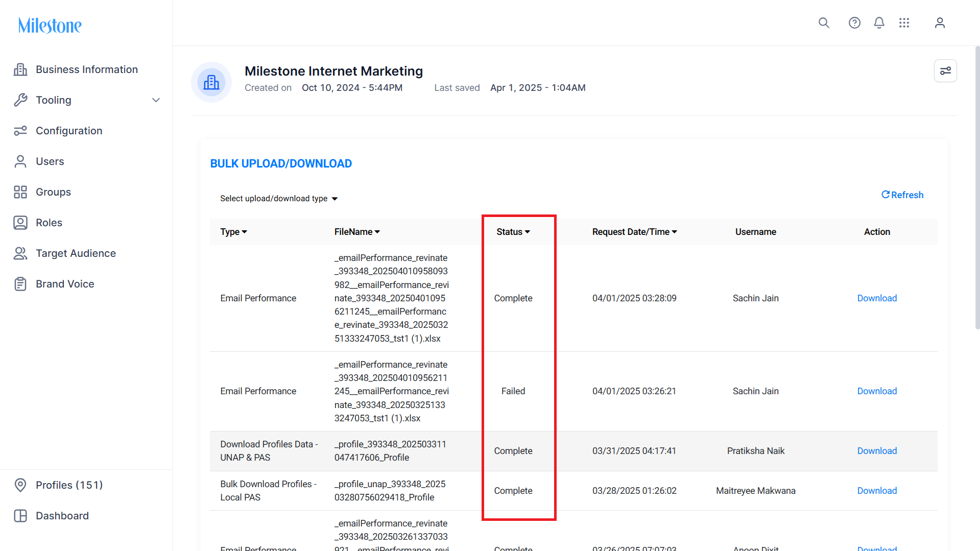The height and width of the screenshot is (551, 980).
Task: Click Maitreyee Makwana username cell
Action: coord(755,491)
